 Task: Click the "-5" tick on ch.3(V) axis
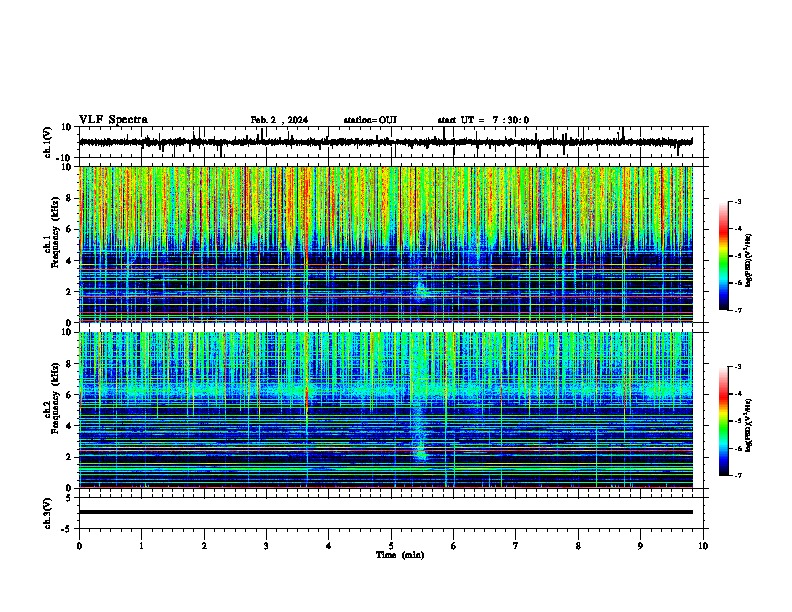67,529
